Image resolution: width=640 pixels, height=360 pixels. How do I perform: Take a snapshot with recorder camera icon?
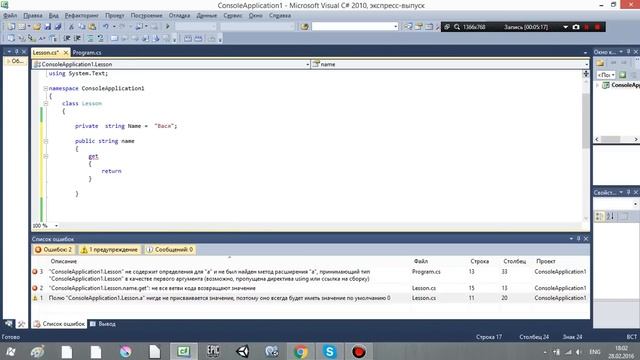click(576, 27)
